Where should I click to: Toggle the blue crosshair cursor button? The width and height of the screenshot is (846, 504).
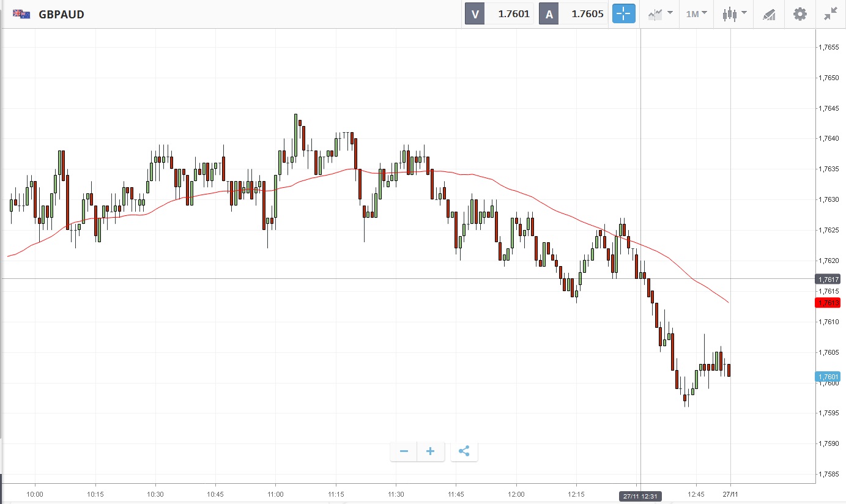tap(624, 14)
